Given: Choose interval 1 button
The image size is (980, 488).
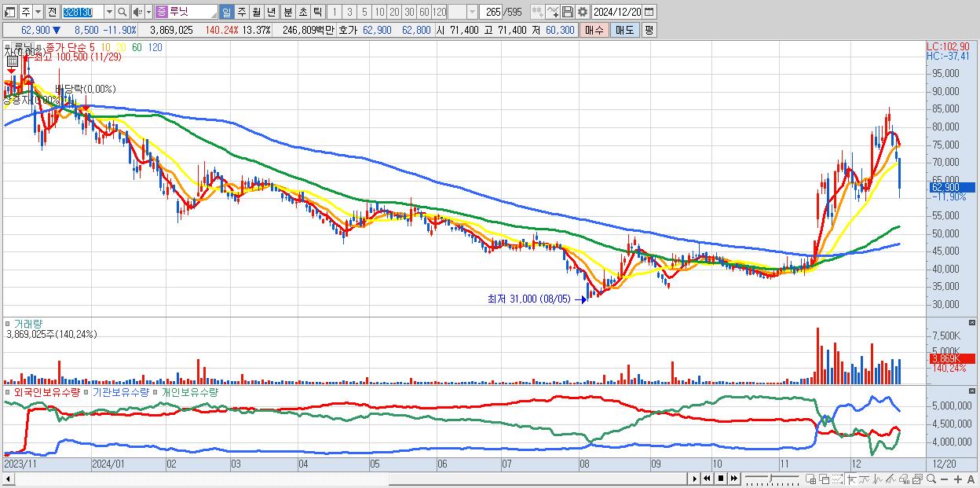Looking at the screenshot, I should click(334, 13).
